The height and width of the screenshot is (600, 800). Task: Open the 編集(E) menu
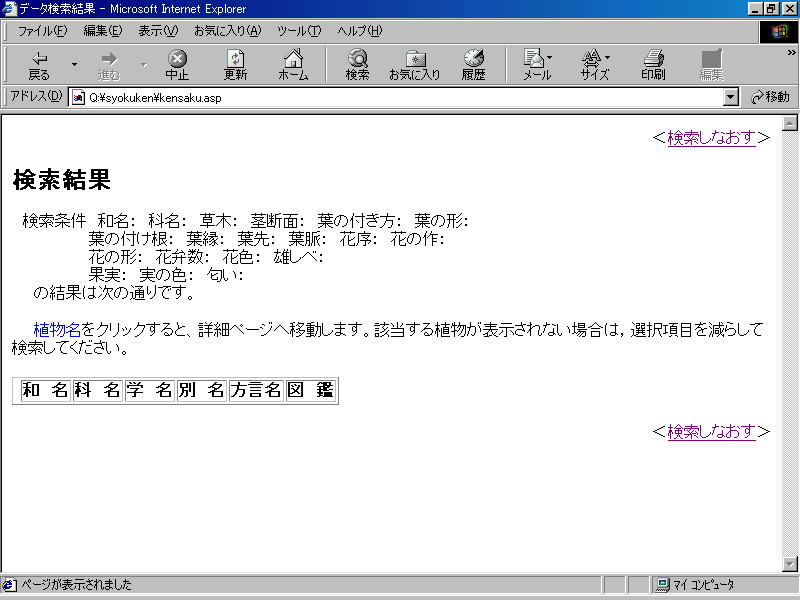coord(103,31)
